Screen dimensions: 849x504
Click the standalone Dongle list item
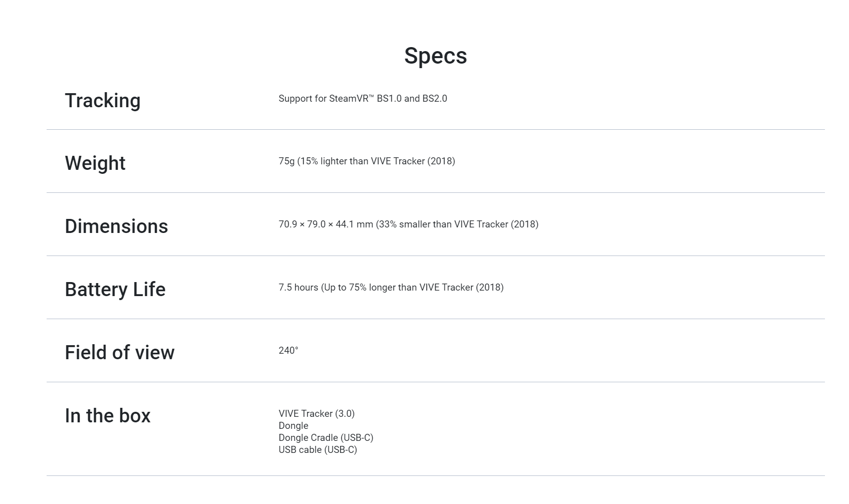point(293,426)
